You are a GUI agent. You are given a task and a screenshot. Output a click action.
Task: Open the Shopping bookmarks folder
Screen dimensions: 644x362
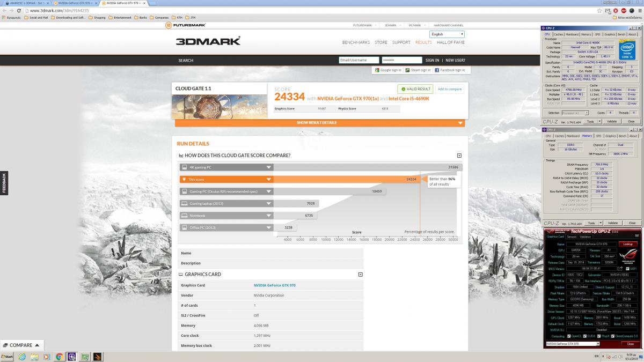(x=97, y=17)
